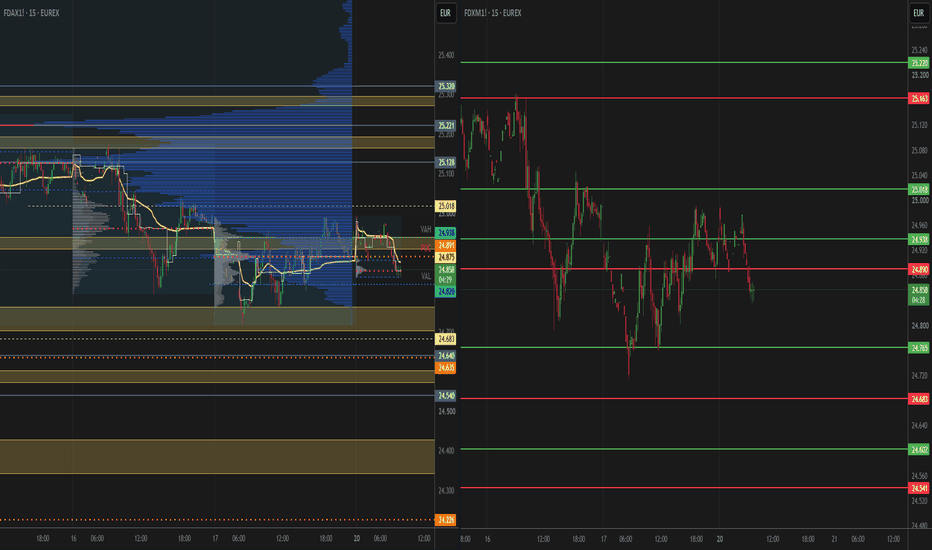Click date 17 on right chart time axis
This screenshot has width=932, height=550.
[604, 539]
